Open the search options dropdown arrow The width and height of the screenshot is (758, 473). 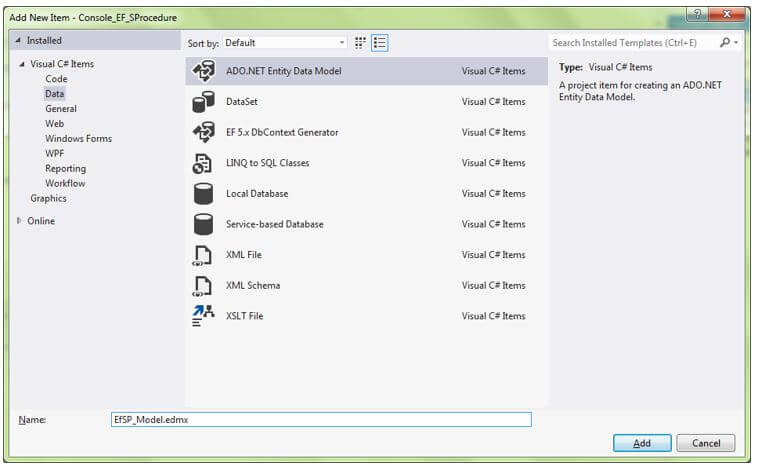[x=736, y=43]
